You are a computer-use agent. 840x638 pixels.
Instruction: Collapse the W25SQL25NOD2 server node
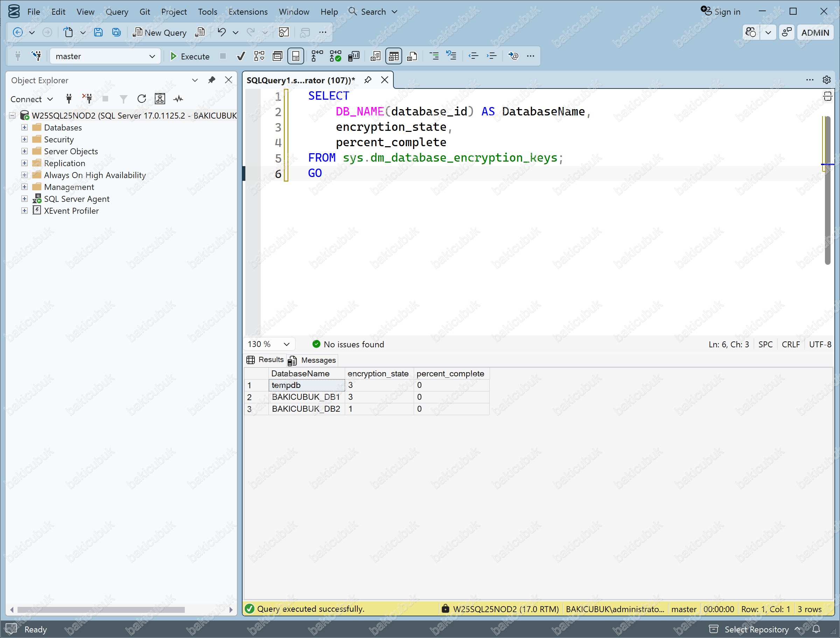point(12,115)
